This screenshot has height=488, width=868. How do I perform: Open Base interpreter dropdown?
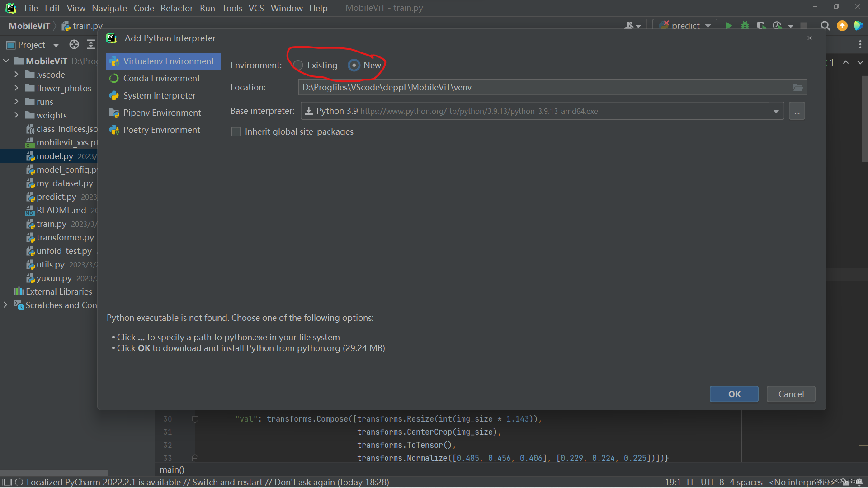pyautogui.click(x=776, y=111)
